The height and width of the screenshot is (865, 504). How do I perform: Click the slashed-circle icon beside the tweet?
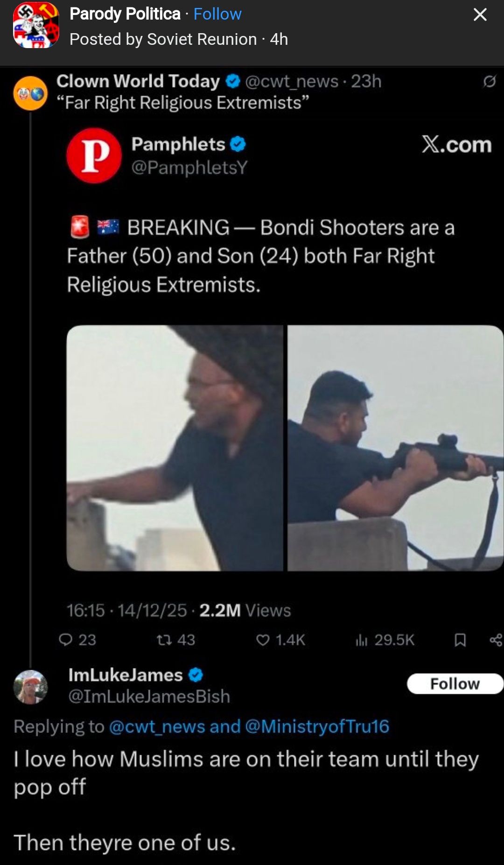point(489,82)
